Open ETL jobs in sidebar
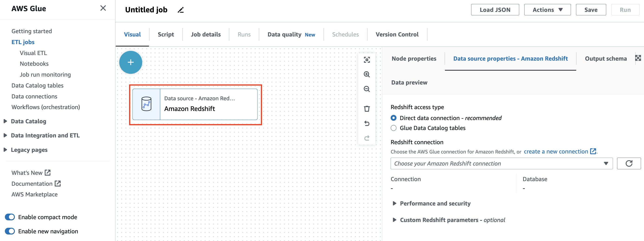The height and width of the screenshot is (241, 644). [x=23, y=42]
